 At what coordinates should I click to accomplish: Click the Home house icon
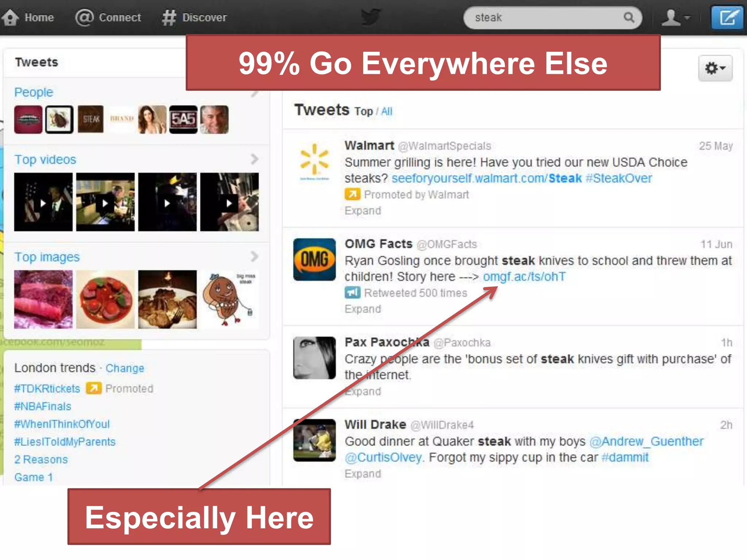pos(10,17)
